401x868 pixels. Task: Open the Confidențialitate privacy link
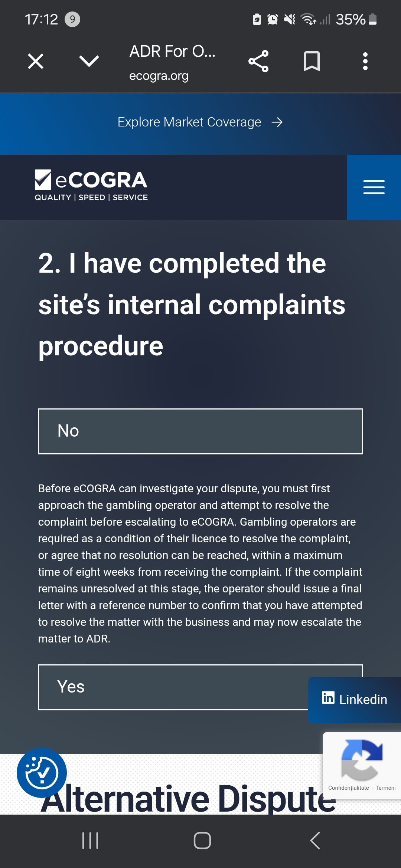click(348, 788)
